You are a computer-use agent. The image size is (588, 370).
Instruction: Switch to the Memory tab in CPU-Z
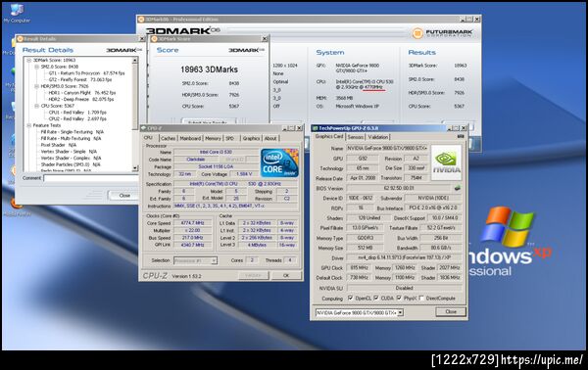coord(213,138)
